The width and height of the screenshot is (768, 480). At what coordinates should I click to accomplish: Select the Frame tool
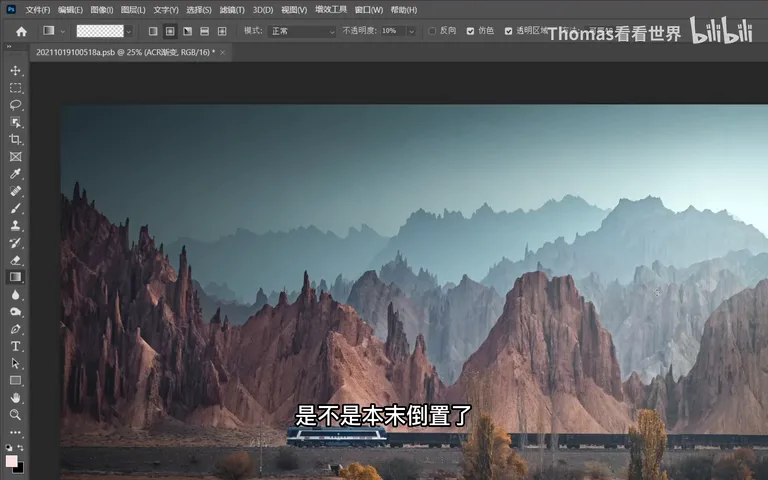(x=15, y=157)
